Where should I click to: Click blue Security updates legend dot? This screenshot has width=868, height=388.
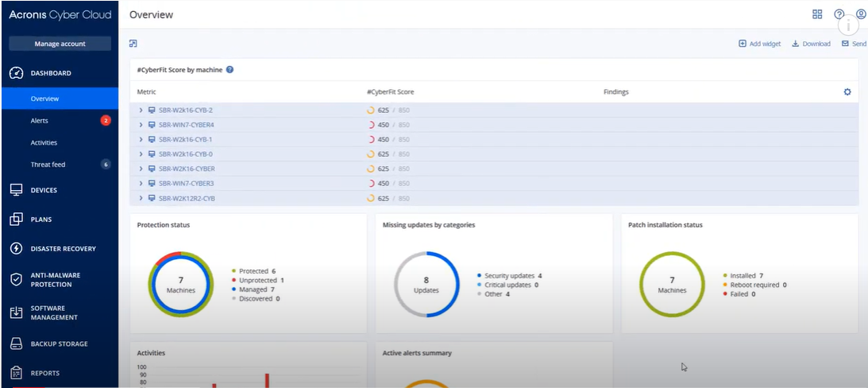tap(480, 275)
